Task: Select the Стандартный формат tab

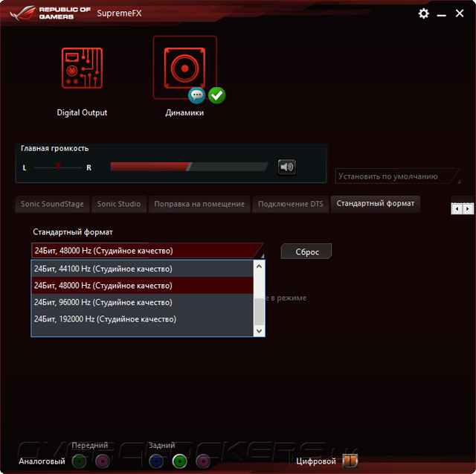Action: pos(375,203)
